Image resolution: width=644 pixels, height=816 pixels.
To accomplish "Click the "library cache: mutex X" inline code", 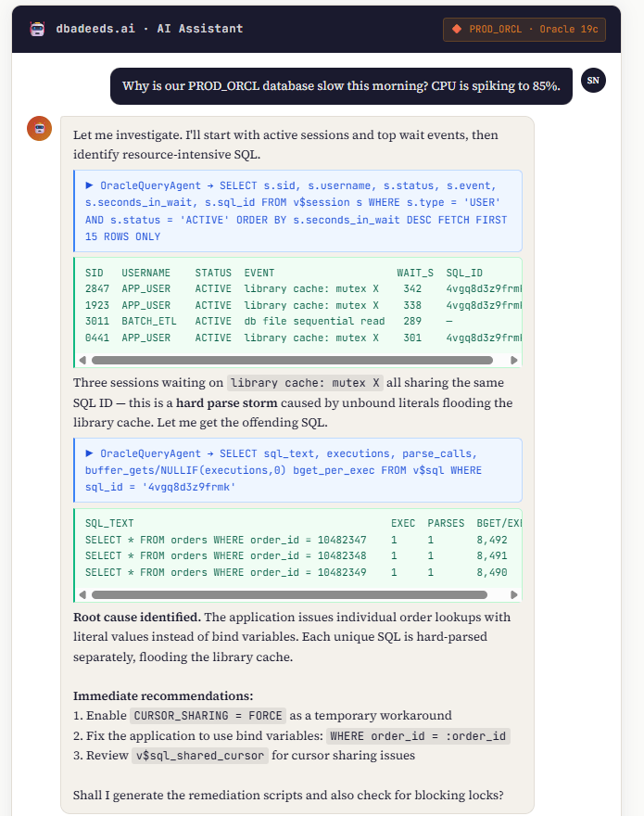I will pos(305,383).
